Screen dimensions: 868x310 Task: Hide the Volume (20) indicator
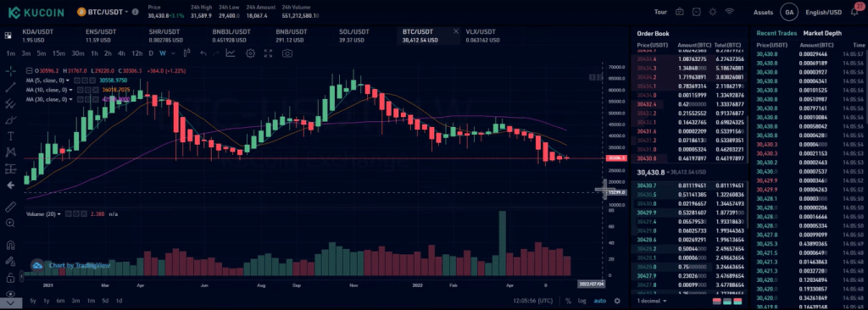click(68, 213)
